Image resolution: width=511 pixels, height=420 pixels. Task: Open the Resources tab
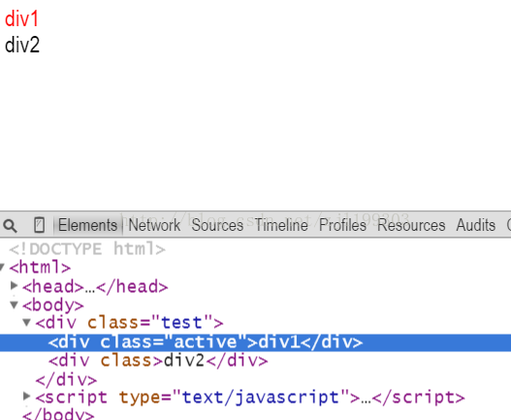click(x=411, y=225)
